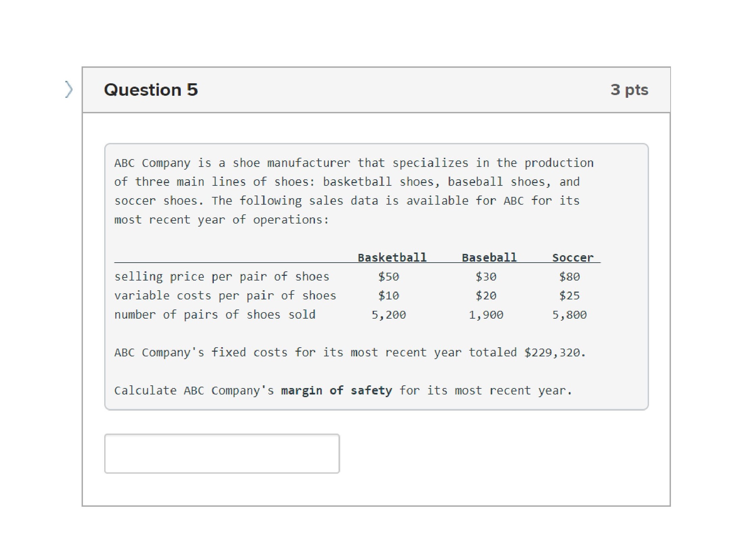This screenshot has height=560, width=735.
Task: Click the Basketball column header
Action: point(392,258)
